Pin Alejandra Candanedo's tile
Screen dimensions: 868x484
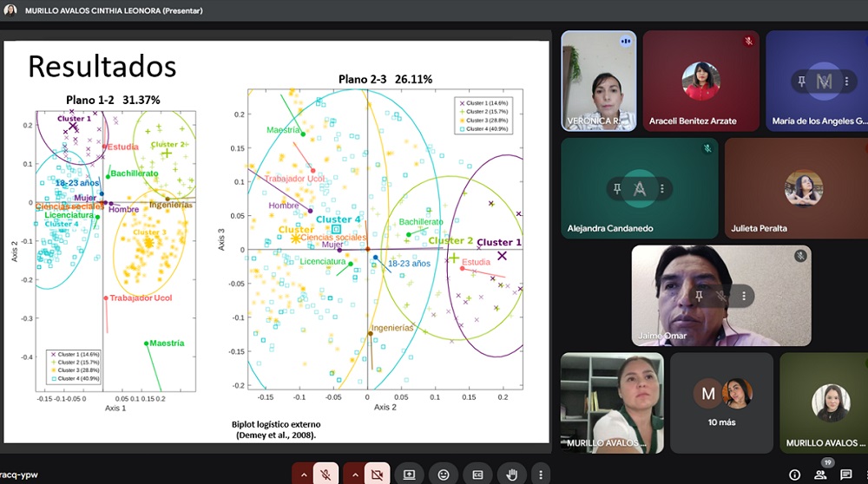coord(616,188)
